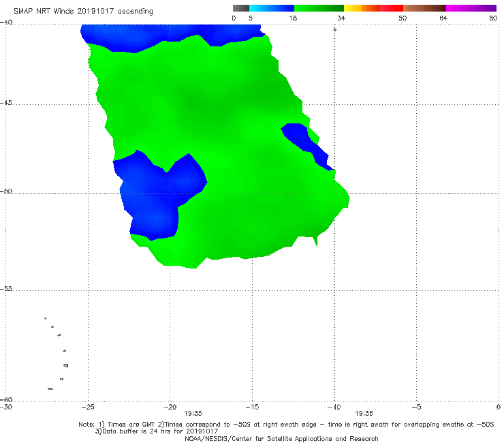Click the latitude label '-50'
The width and height of the screenshot is (504, 443).
click(6, 191)
